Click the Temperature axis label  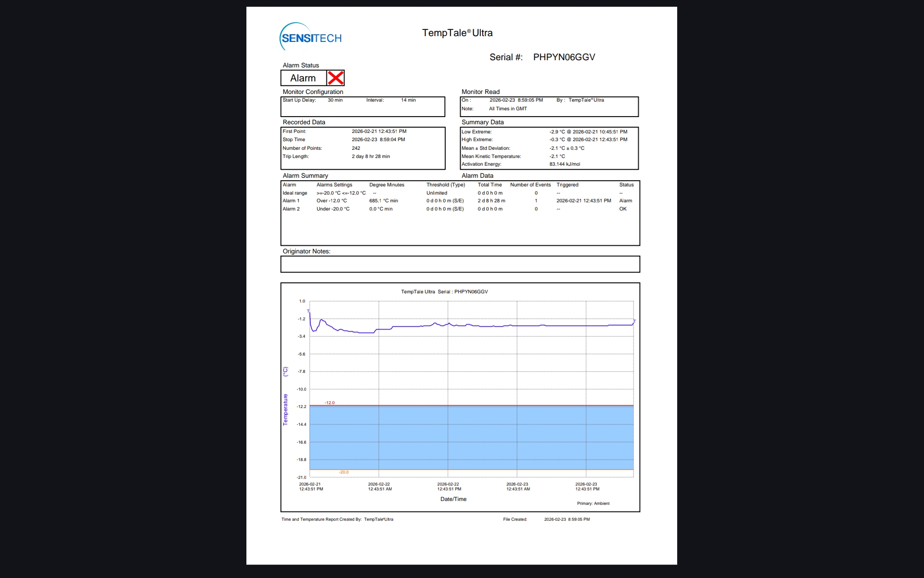[x=285, y=409]
